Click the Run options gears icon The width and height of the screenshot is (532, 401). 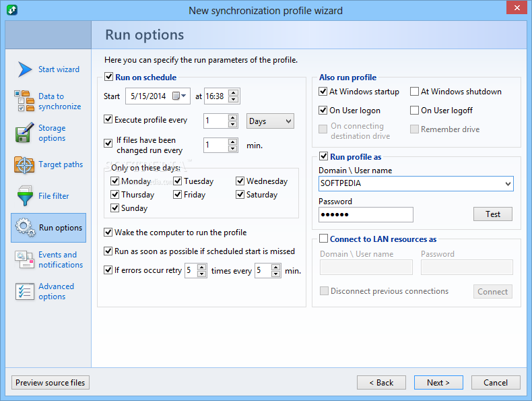coord(25,228)
